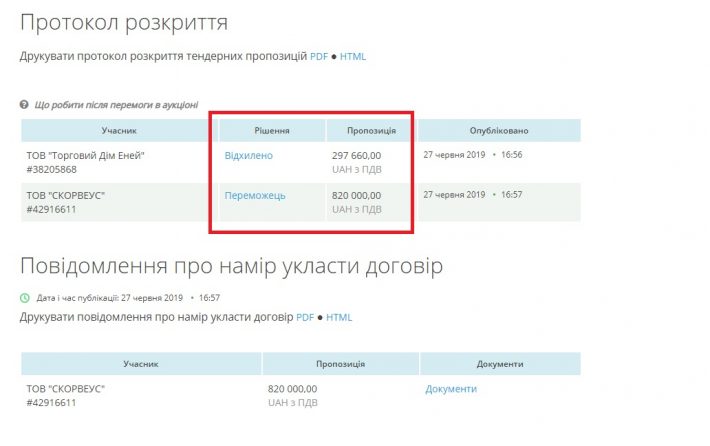The width and height of the screenshot is (710, 446).
Task: Click the 'Опубліковано' column header
Action: coord(498,131)
